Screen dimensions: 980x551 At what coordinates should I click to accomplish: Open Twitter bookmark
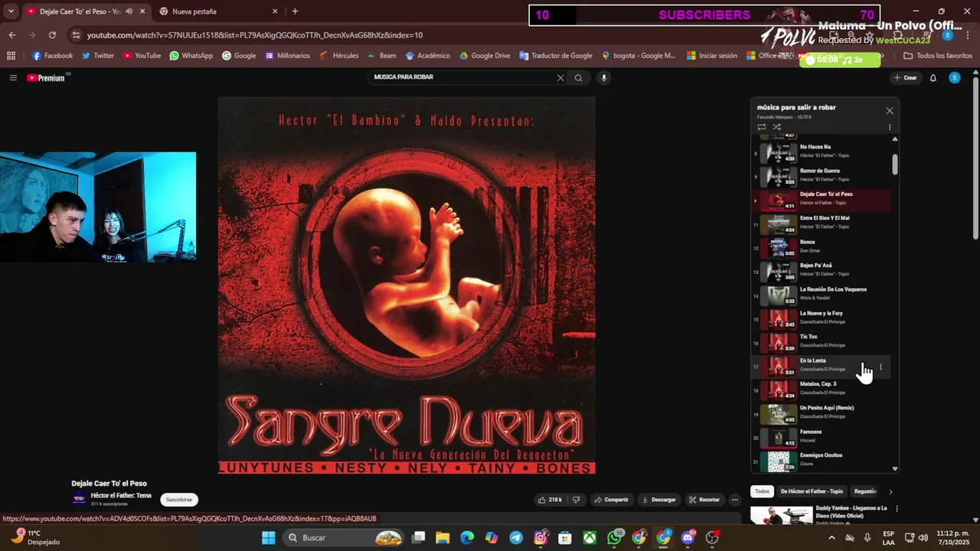click(x=98, y=56)
